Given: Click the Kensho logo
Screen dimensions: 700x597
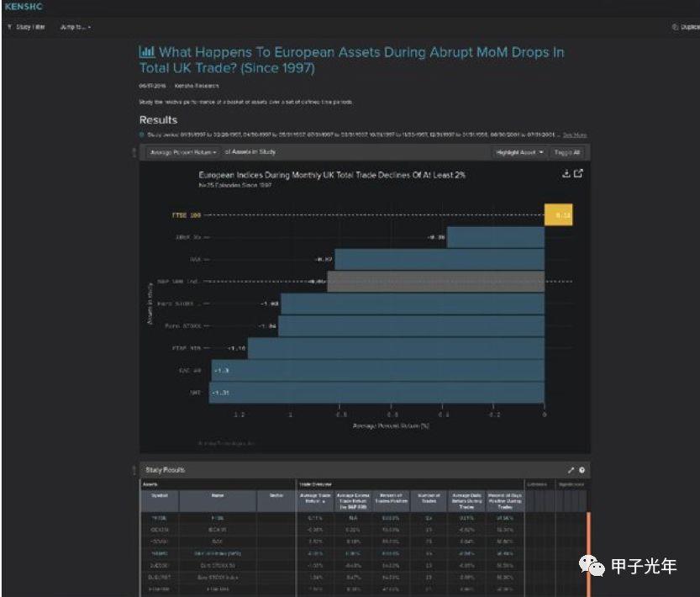Looking at the screenshot, I should click(x=24, y=7).
